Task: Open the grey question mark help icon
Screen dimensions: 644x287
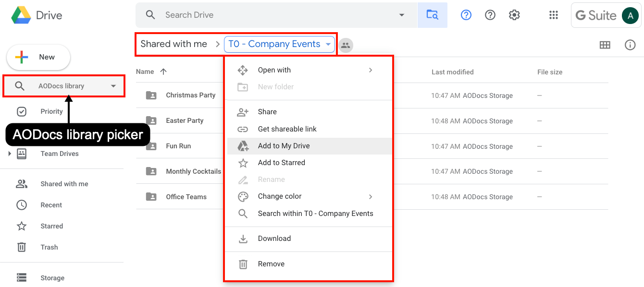Action: tap(490, 15)
